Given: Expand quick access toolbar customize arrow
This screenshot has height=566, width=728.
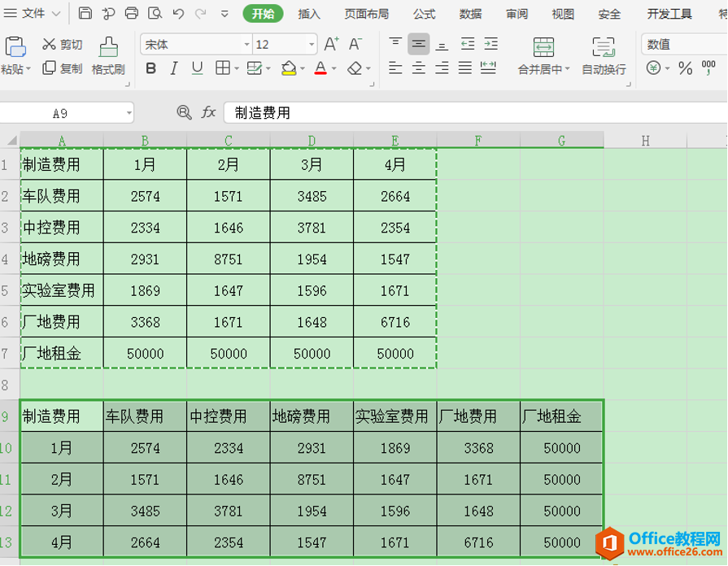Looking at the screenshot, I should coord(225,14).
